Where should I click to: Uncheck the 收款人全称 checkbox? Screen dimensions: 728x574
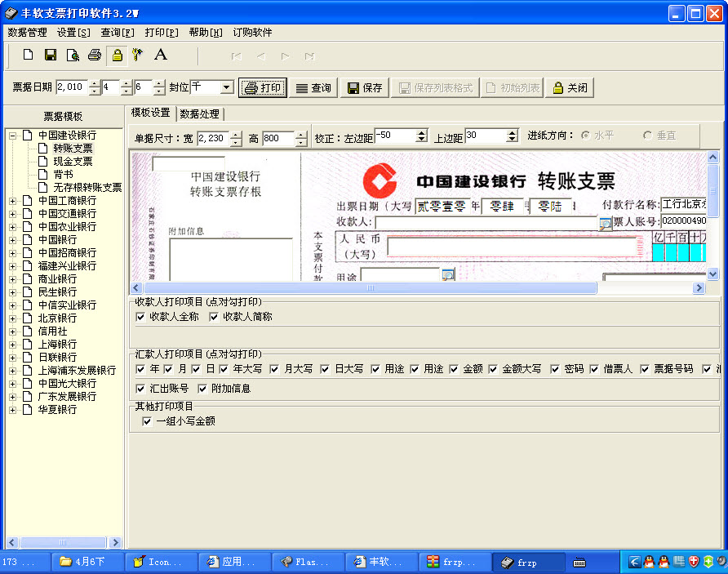[141, 317]
